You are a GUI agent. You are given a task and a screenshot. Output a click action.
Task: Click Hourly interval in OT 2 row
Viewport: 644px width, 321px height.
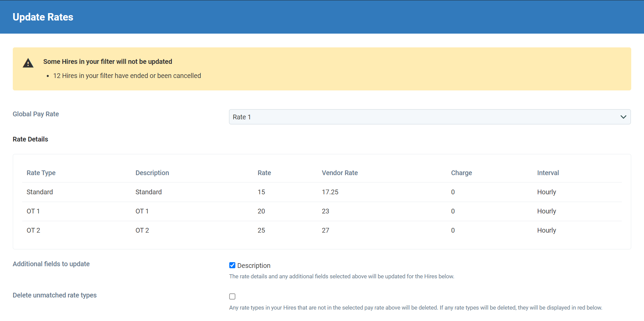point(546,230)
